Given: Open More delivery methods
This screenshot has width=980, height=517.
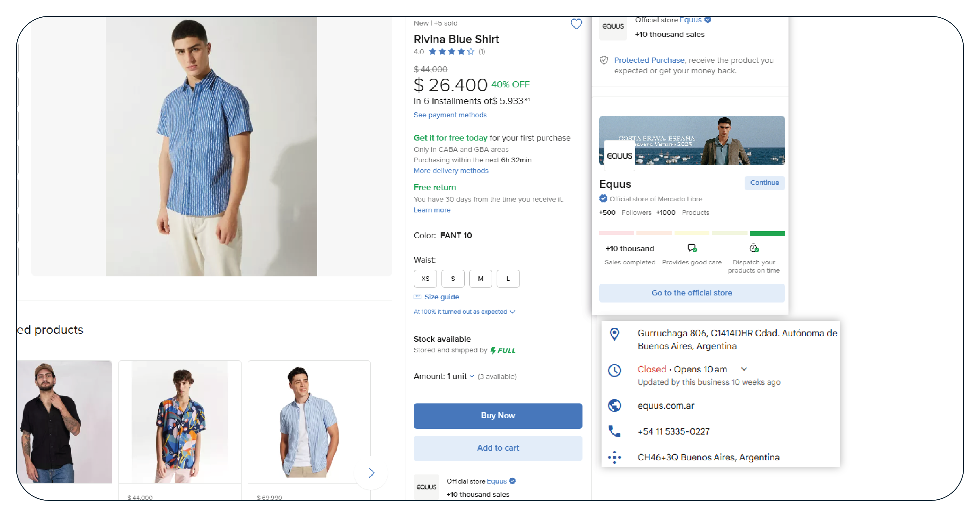Looking at the screenshot, I should [451, 170].
